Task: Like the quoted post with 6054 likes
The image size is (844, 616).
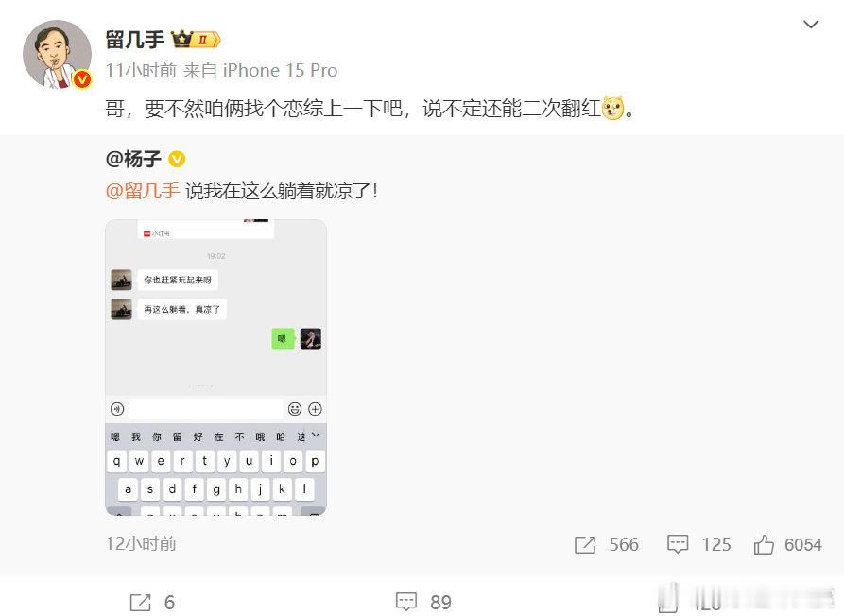Action: coord(787,544)
